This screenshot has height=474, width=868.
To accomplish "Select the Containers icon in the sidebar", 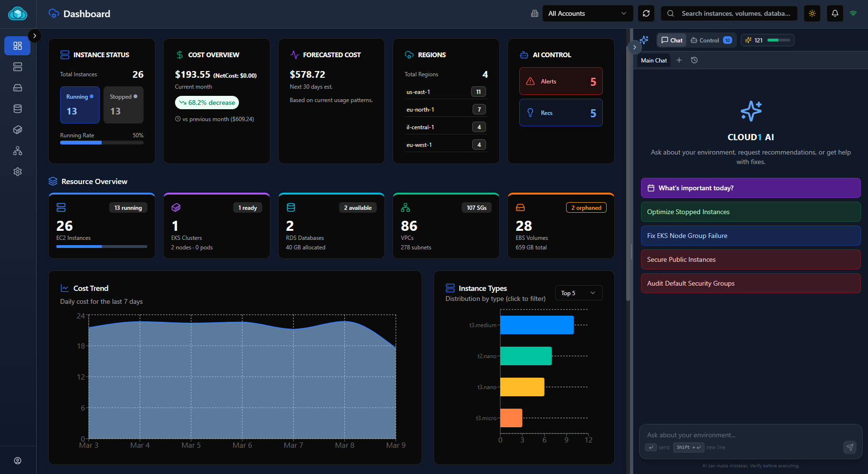I will click(18, 130).
